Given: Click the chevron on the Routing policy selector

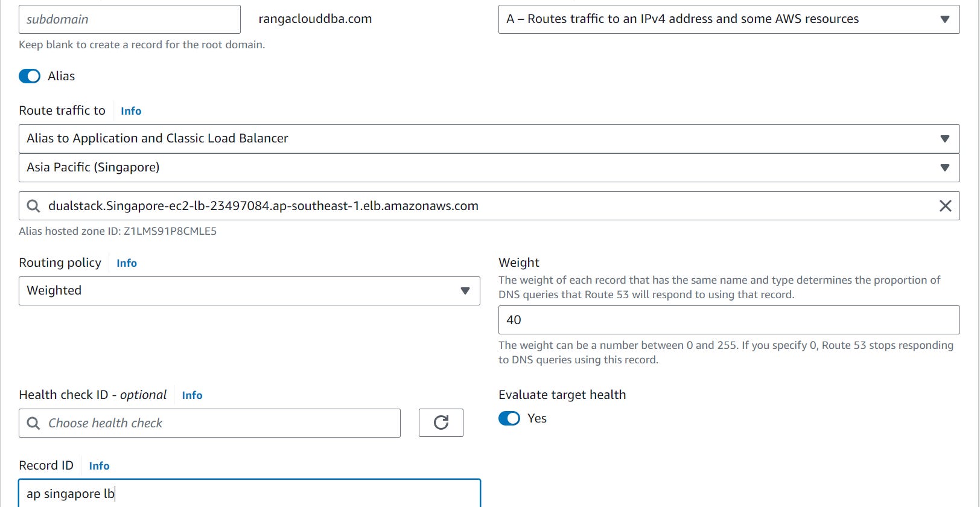Looking at the screenshot, I should pyautogui.click(x=465, y=291).
